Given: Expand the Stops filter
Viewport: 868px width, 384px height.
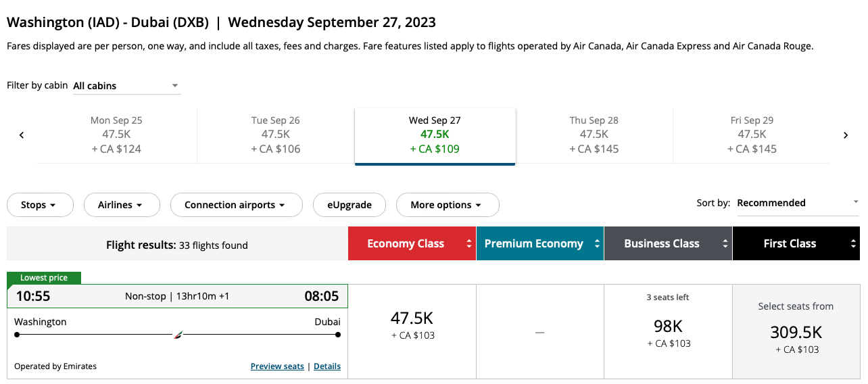Looking at the screenshot, I should [40, 205].
